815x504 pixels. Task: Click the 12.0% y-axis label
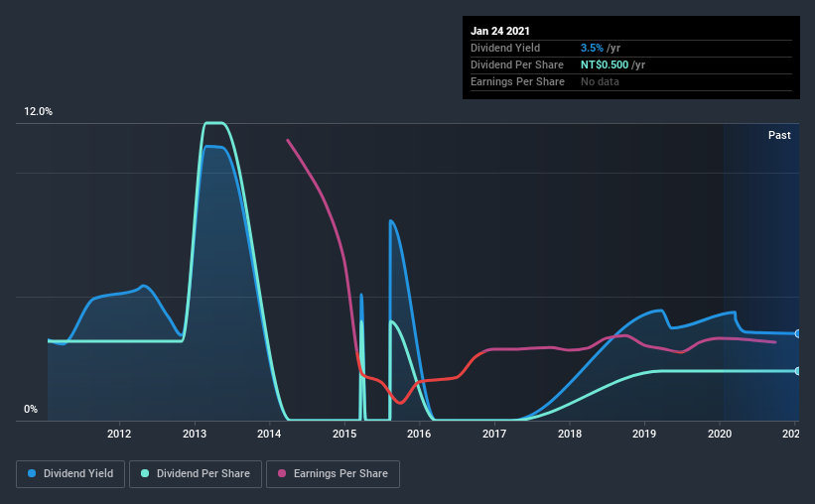pos(38,112)
